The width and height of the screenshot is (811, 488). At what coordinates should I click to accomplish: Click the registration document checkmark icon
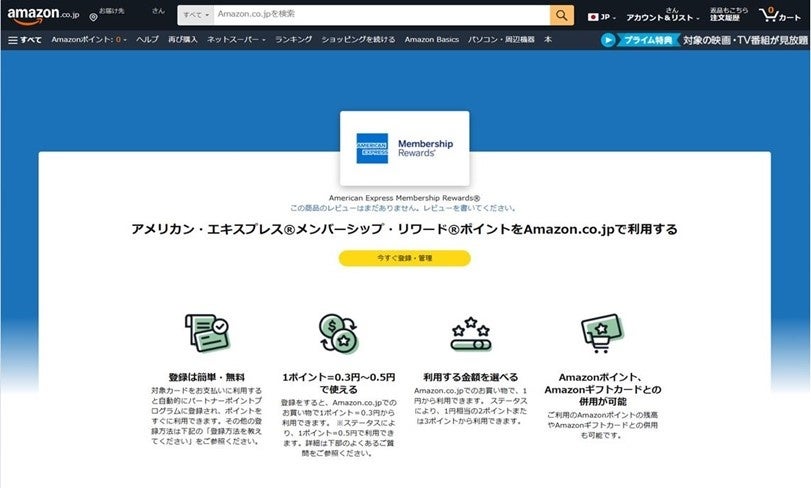point(207,332)
